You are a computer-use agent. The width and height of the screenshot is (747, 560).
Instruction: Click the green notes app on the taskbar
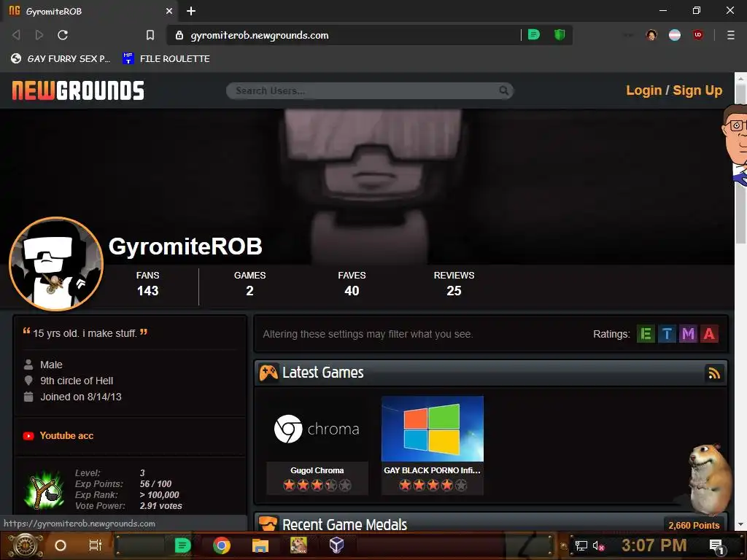pos(182,545)
